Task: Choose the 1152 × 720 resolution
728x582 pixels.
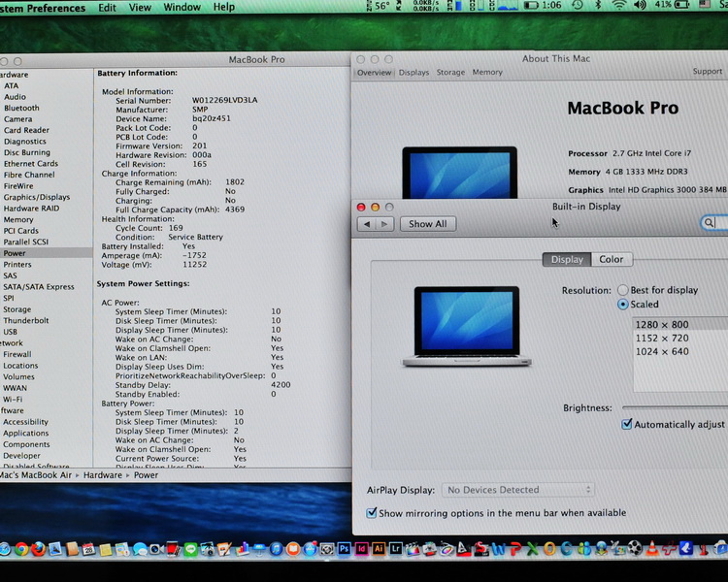Action: click(680, 338)
